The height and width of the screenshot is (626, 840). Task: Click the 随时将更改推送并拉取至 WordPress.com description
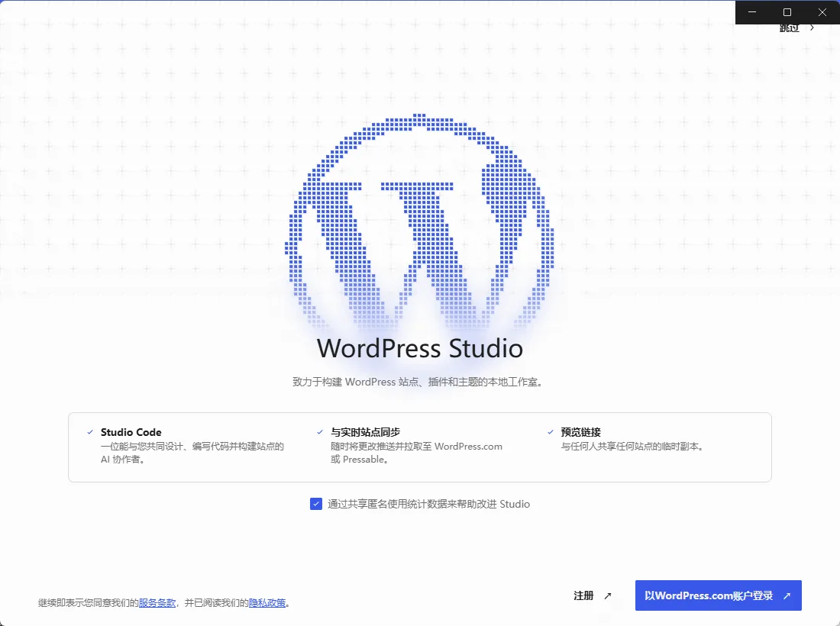[416, 453]
